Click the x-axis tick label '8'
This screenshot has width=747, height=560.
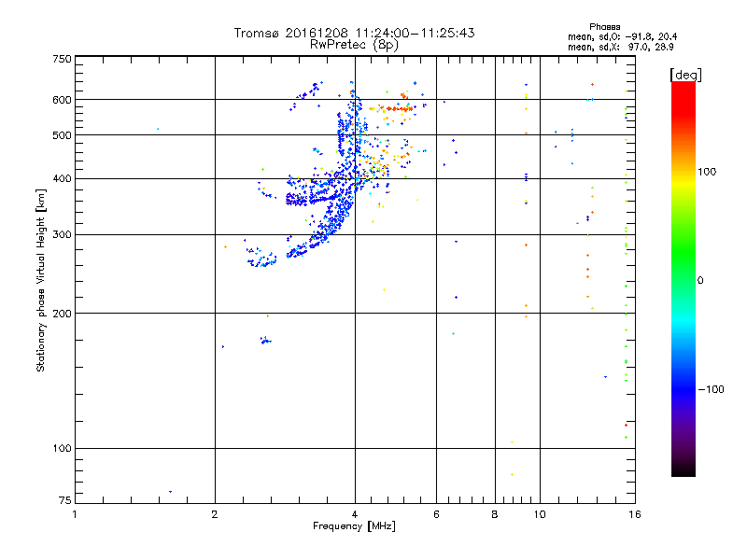(495, 515)
